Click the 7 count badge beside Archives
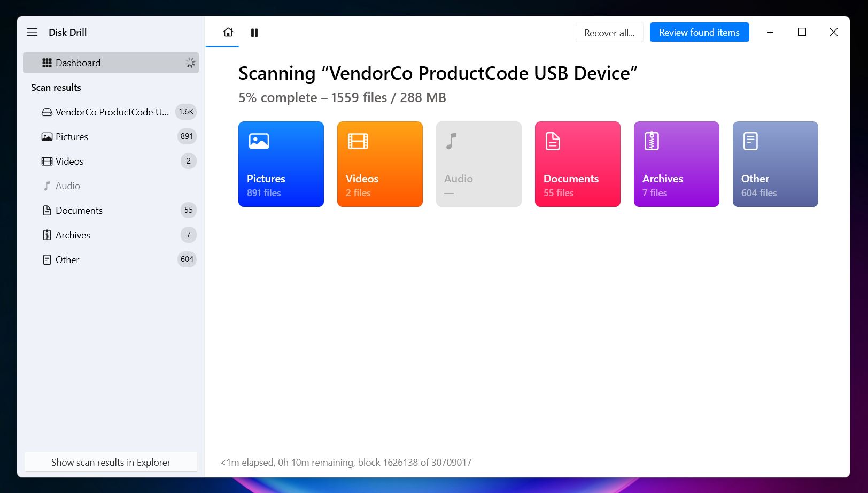 point(188,235)
